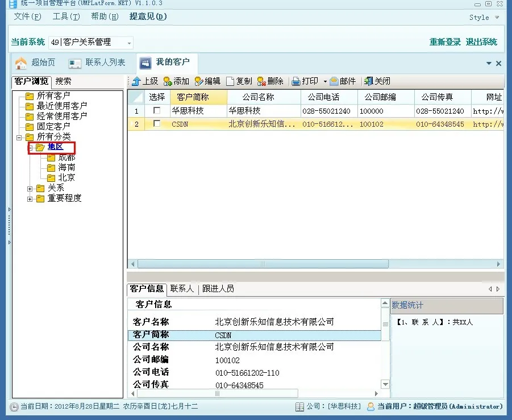The image size is (512, 420).
Task: Click the 上级 up-level toolbar icon
Action: click(x=136, y=81)
